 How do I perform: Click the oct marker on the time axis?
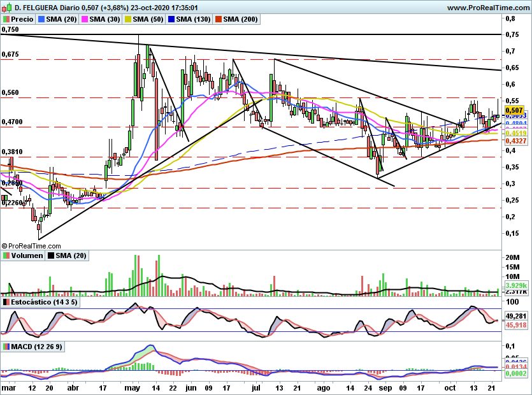pyautogui.click(x=450, y=388)
